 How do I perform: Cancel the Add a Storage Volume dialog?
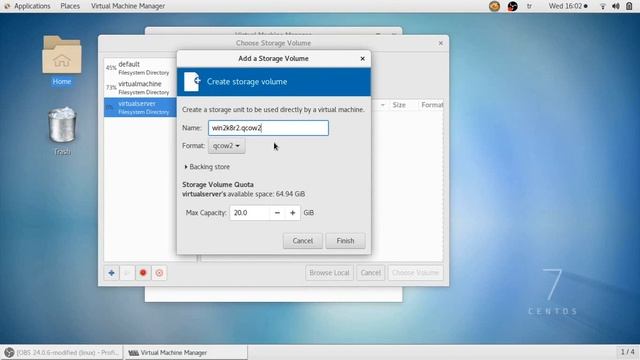point(302,241)
